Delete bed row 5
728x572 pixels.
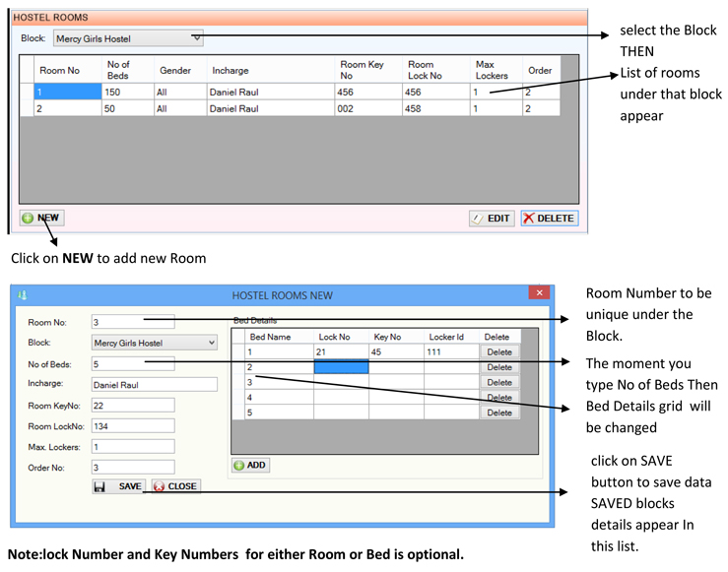pyautogui.click(x=499, y=413)
